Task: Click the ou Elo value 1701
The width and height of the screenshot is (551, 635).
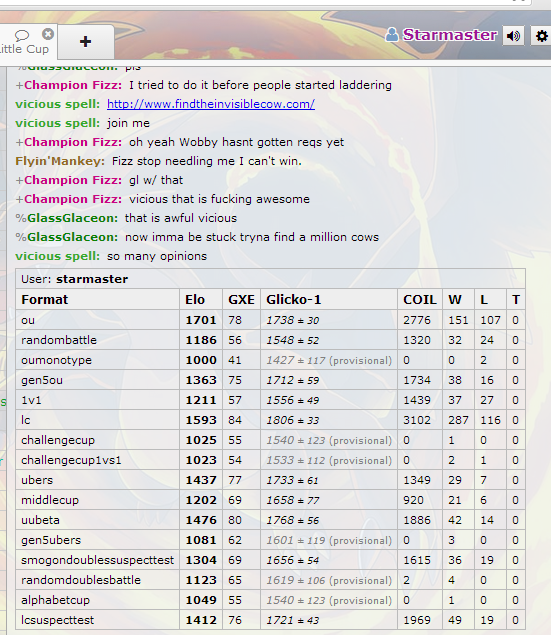Action: click(x=201, y=320)
